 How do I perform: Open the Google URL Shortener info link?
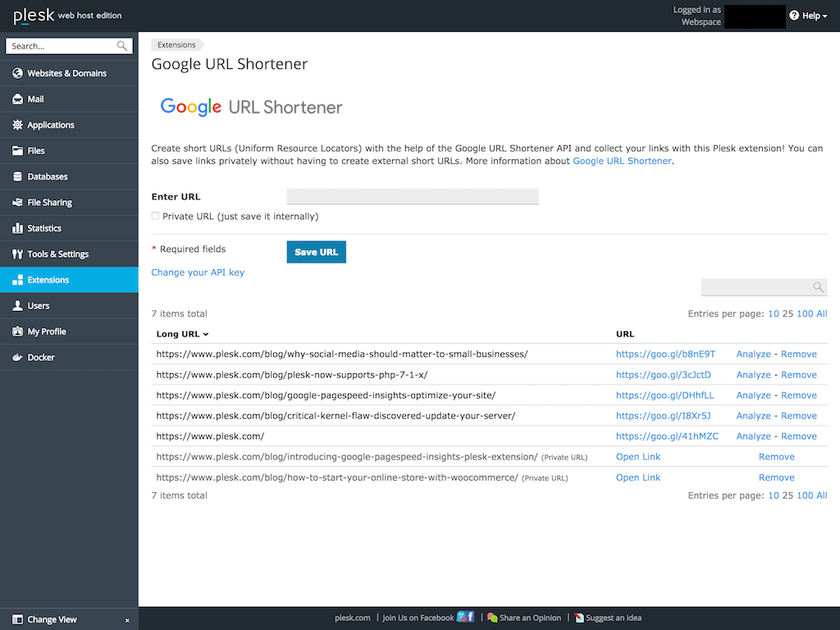coord(622,161)
